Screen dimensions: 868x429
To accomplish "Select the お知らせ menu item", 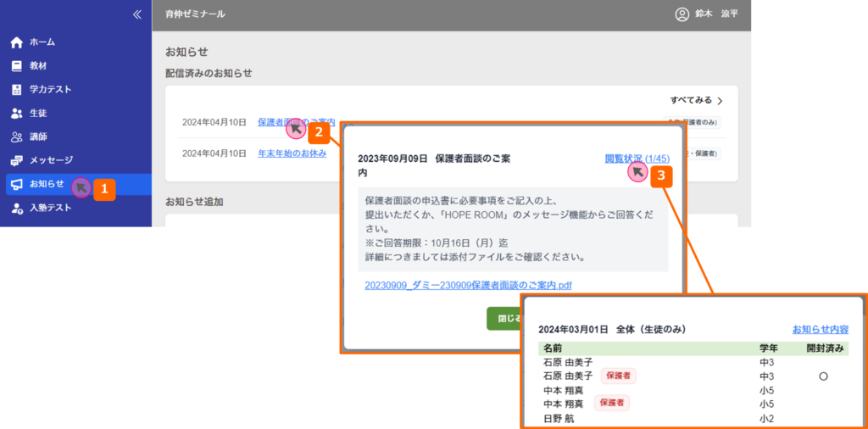I will (46, 184).
